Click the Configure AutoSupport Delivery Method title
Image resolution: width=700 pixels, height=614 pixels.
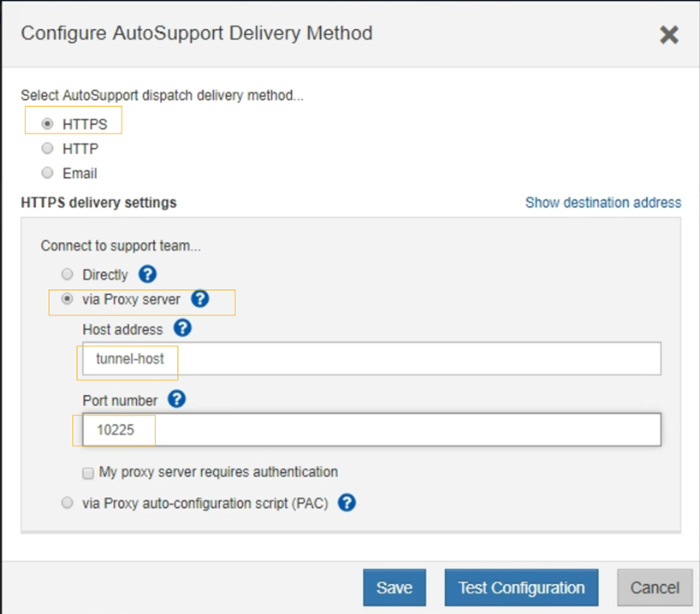click(197, 33)
